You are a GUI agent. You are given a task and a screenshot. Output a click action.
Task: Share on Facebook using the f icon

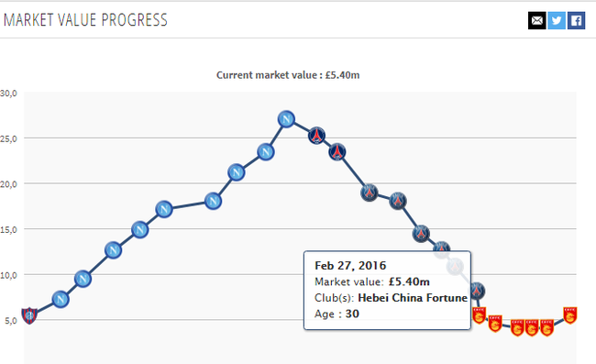[576, 20]
